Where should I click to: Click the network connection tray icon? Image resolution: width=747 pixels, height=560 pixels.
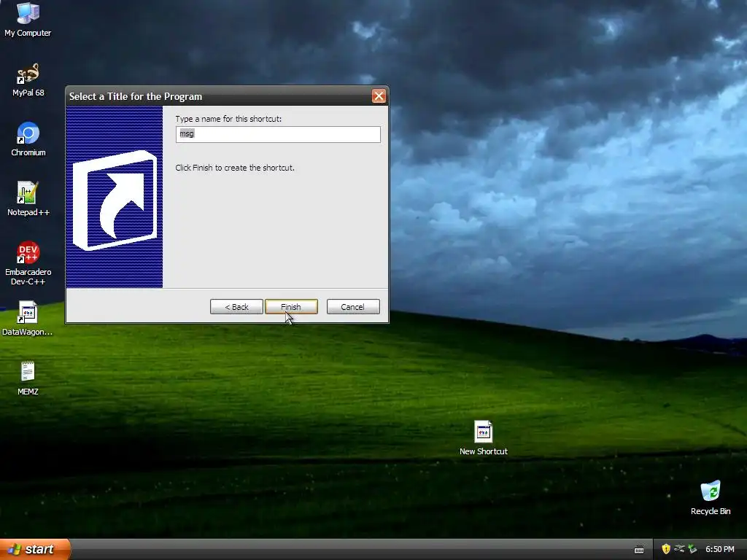point(679,549)
